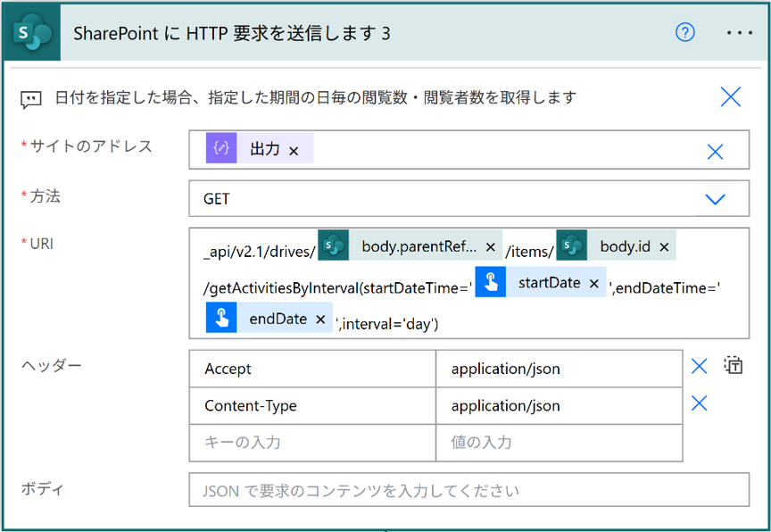771x532 pixels.
Task: Remove the body.id token from URI
Action: click(663, 246)
